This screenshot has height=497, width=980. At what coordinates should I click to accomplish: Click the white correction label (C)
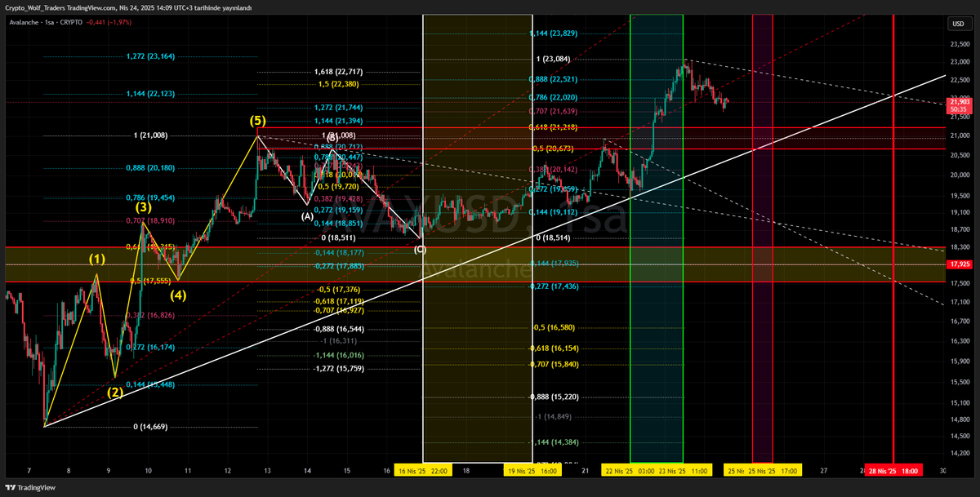420,249
